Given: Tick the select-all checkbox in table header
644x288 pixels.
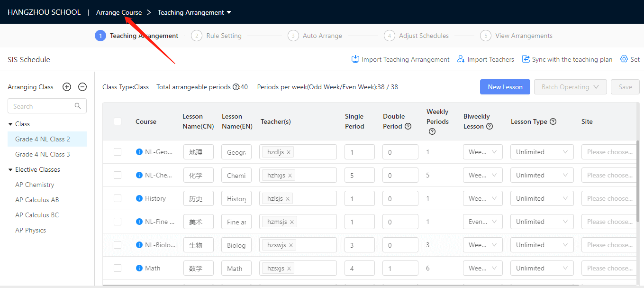Looking at the screenshot, I should pyautogui.click(x=118, y=121).
